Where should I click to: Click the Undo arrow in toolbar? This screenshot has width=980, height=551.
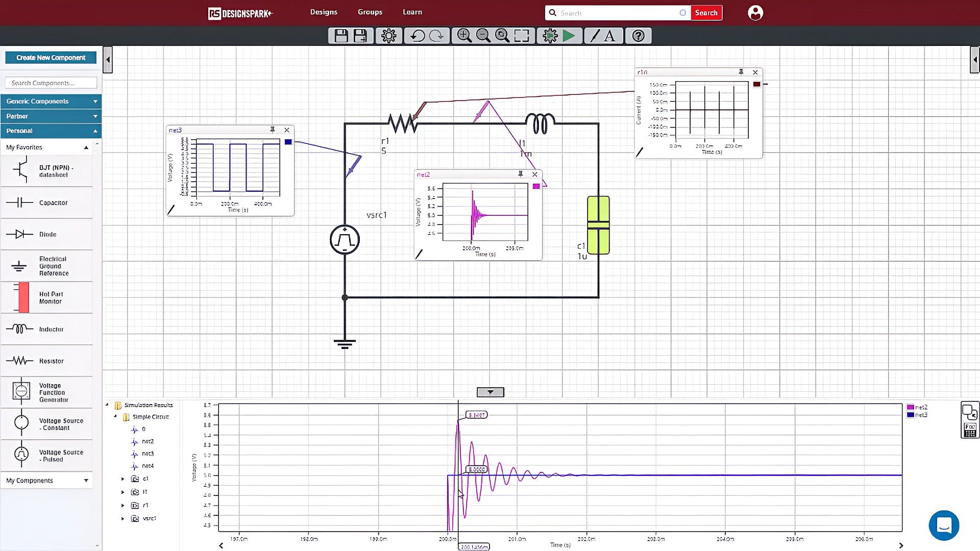pyautogui.click(x=418, y=36)
